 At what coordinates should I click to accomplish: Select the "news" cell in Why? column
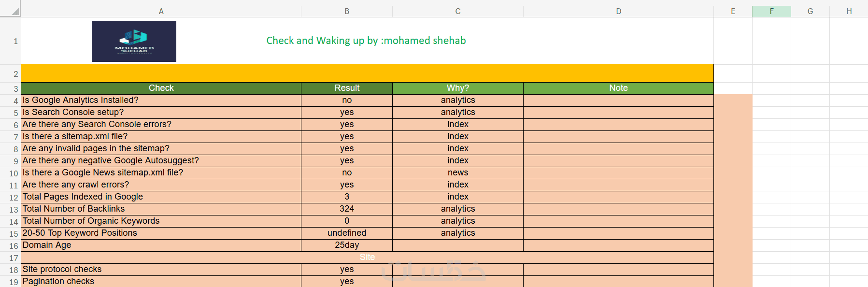457,172
